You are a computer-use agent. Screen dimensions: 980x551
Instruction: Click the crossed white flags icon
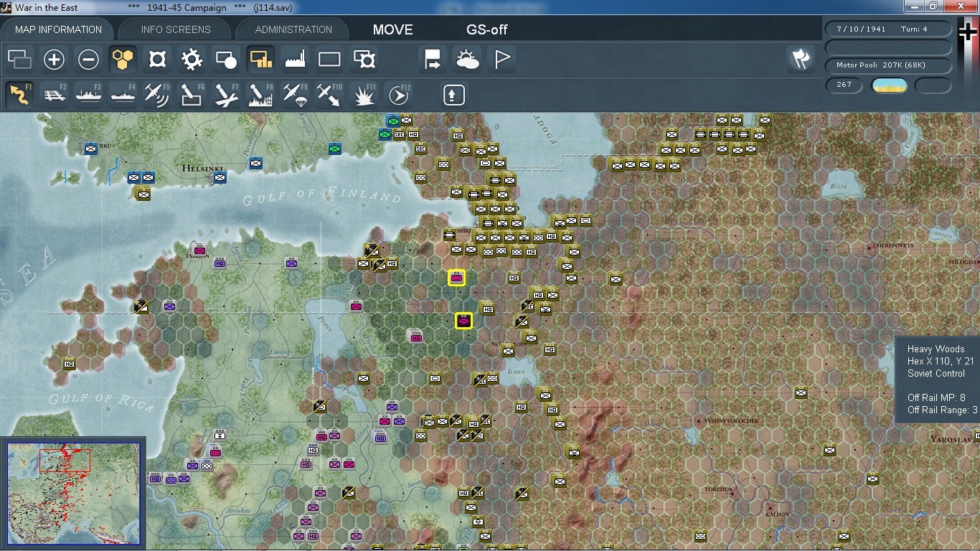[801, 60]
